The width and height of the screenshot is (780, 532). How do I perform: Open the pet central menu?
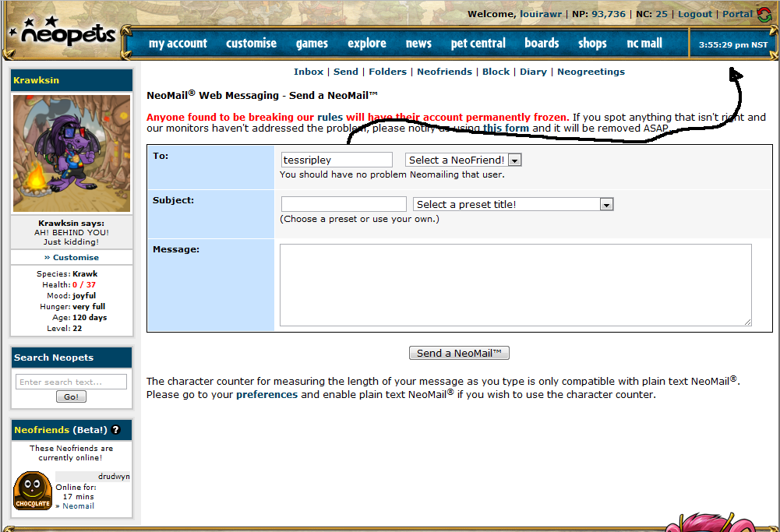[x=478, y=44]
